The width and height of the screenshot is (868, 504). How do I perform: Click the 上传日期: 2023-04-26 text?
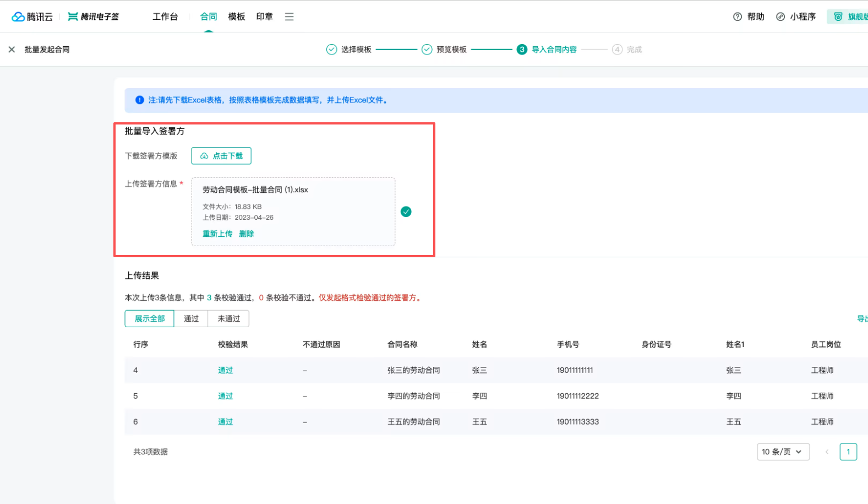(238, 218)
